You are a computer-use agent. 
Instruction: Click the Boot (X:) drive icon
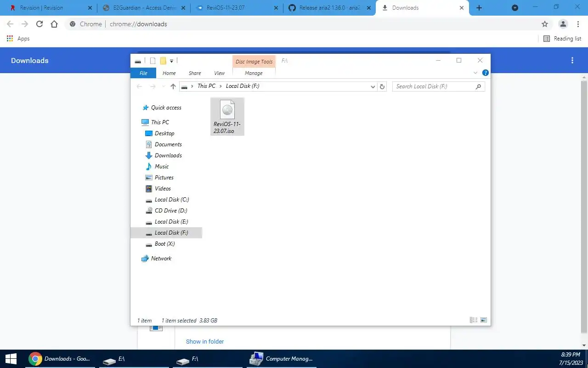(149, 244)
